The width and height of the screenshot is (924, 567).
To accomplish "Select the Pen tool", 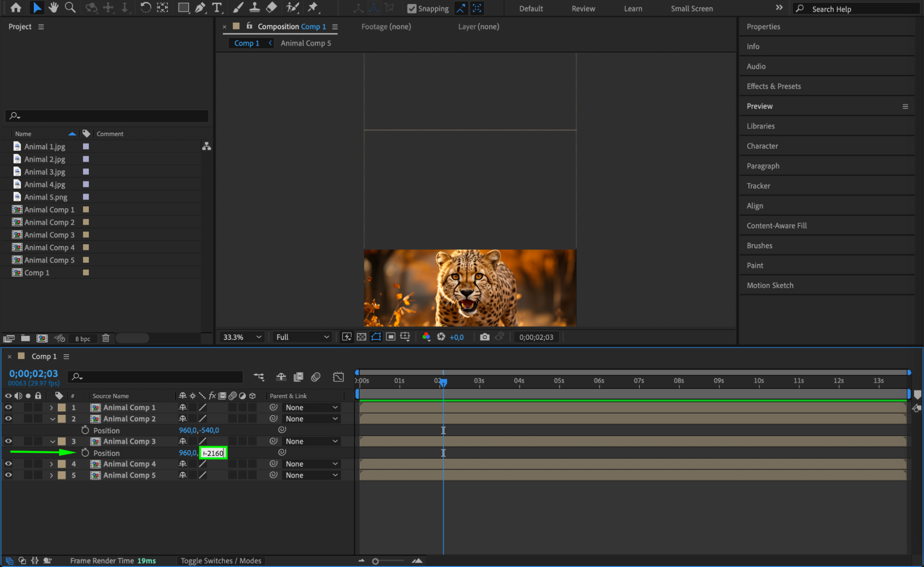I will 200,7.
